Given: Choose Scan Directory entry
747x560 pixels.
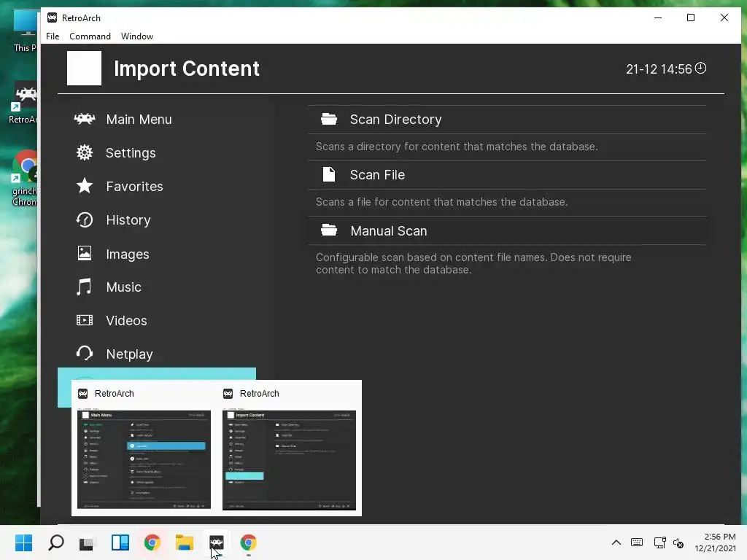Looking at the screenshot, I should [x=507, y=120].
